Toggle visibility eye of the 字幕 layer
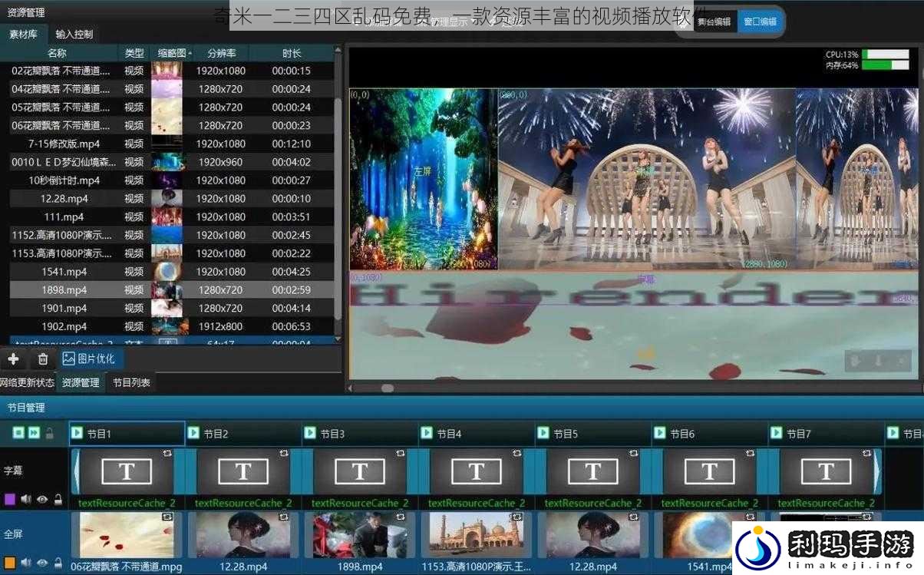The image size is (924, 575). click(x=42, y=499)
